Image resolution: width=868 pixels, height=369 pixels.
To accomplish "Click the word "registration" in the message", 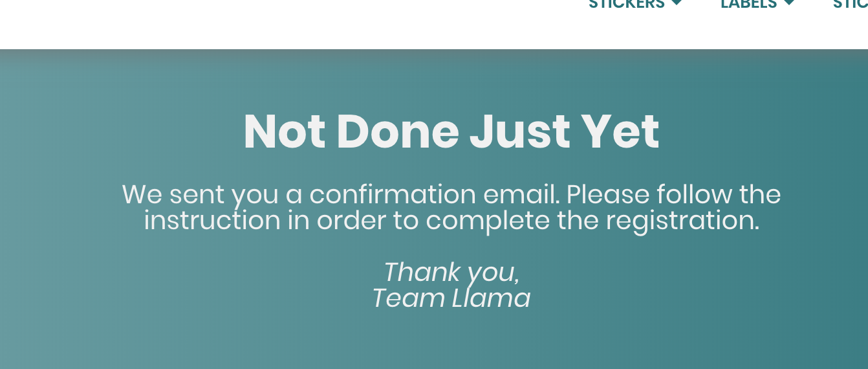I will coord(682,221).
